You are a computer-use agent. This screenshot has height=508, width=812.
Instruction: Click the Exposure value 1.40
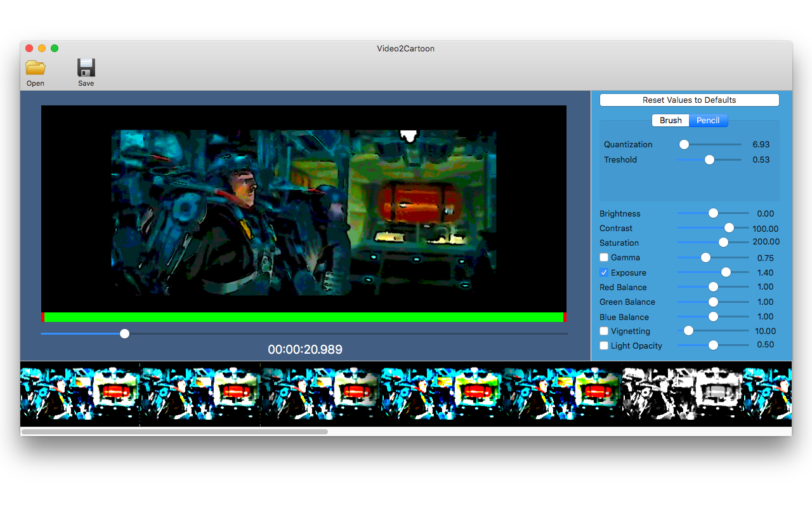point(766,273)
